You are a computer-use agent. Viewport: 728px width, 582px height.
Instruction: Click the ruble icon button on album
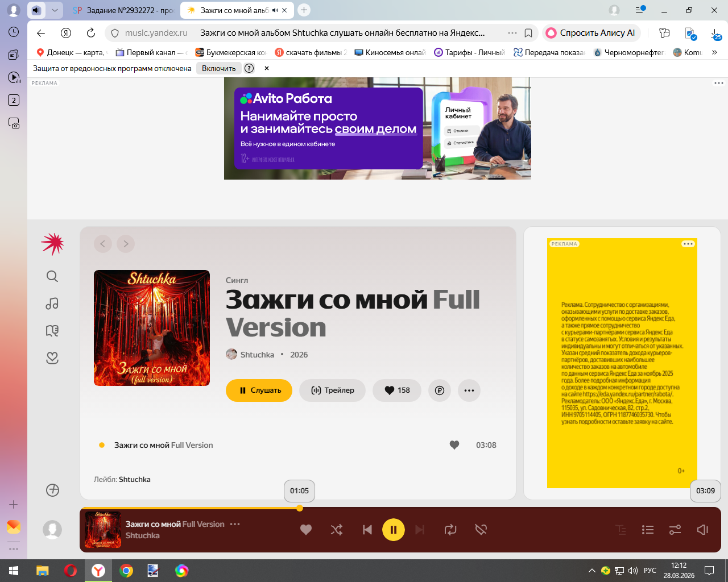[x=440, y=390]
